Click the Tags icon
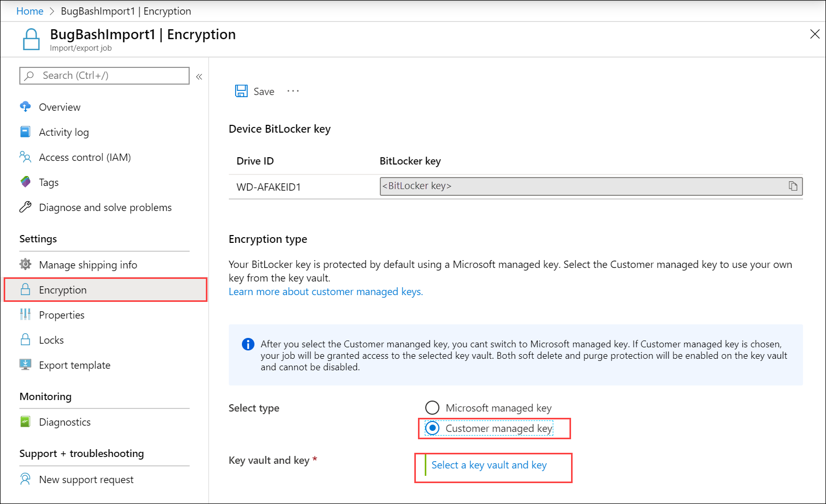This screenshot has width=826, height=504. [25, 182]
